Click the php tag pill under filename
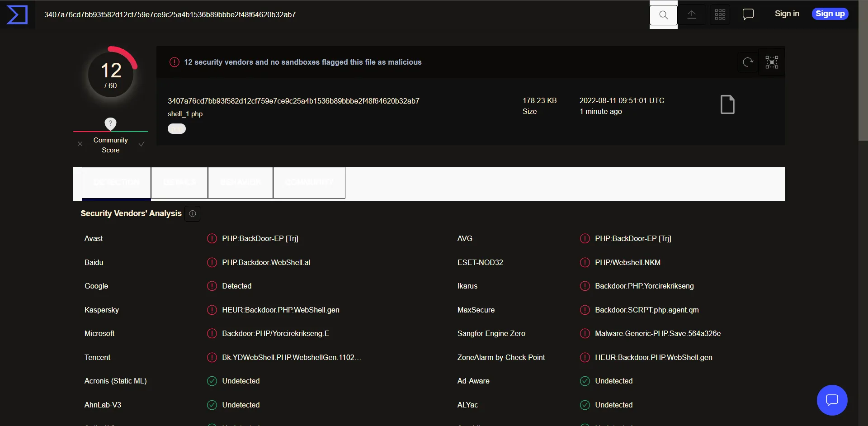Image resolution: width=868 pixels, height=426 pixels. (177, 129)
